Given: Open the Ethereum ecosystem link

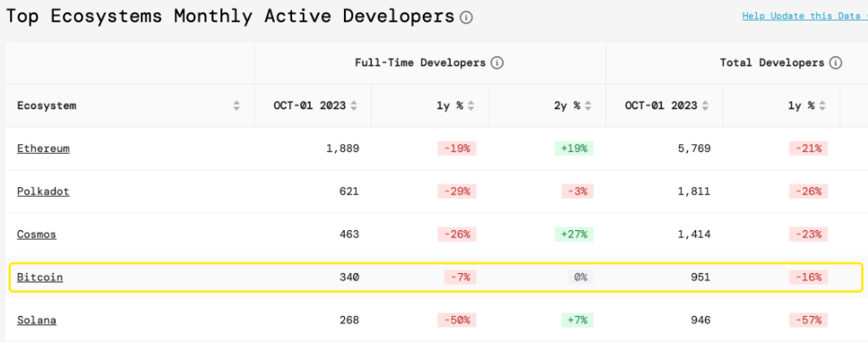Looking at the screenshot, I should pyautogui.click(x=43, y=149).
